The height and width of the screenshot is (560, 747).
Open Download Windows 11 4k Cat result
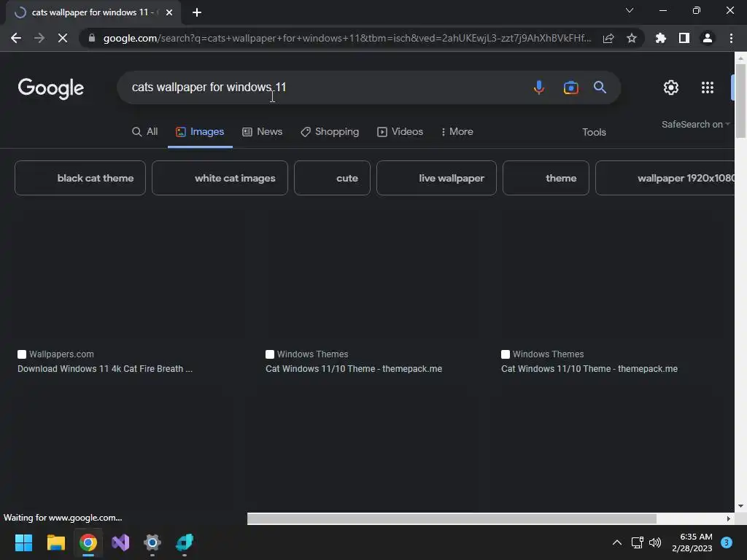105,369
